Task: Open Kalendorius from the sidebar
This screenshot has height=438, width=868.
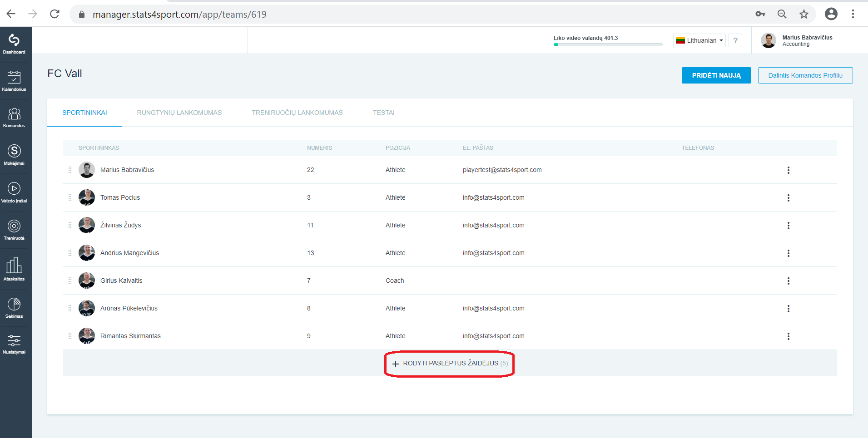Action: tap(14, 81)
